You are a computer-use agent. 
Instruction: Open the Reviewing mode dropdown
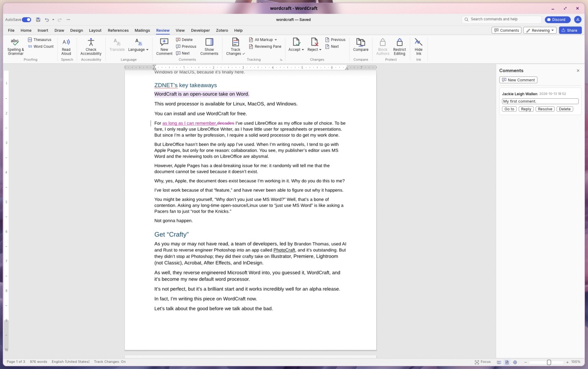click(x=540, y=30)
